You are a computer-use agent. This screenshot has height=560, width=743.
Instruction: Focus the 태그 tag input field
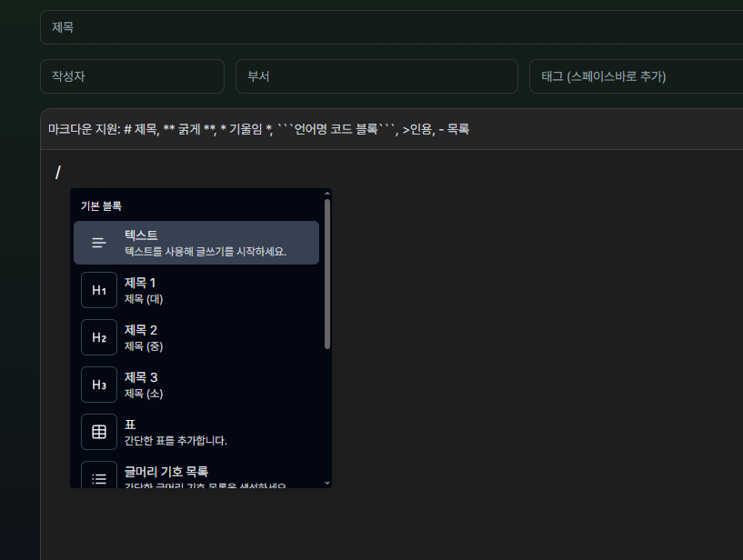[x=637, y=76]
